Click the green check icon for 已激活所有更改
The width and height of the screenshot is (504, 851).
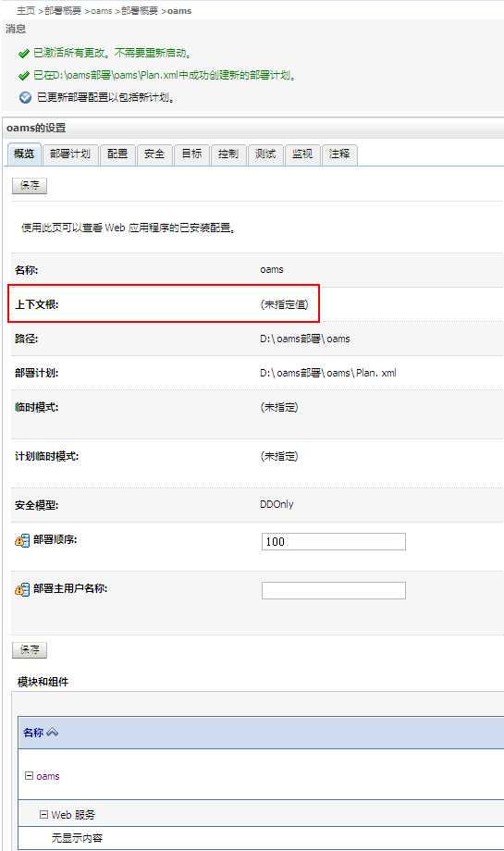point(23,54)
